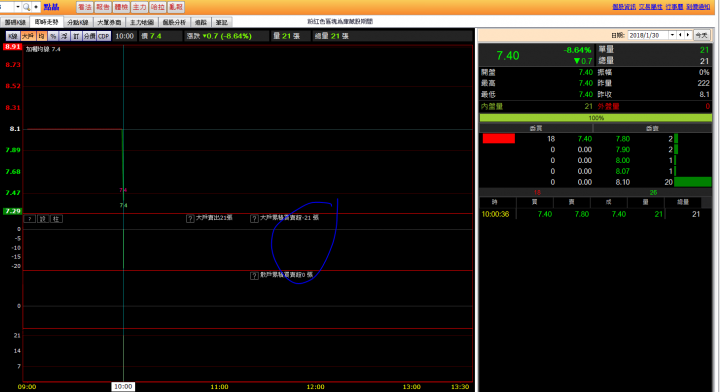Screen dimensions: 720x392
Task: Click the ? help box left of 設
Action: click(x=29, y=219)
